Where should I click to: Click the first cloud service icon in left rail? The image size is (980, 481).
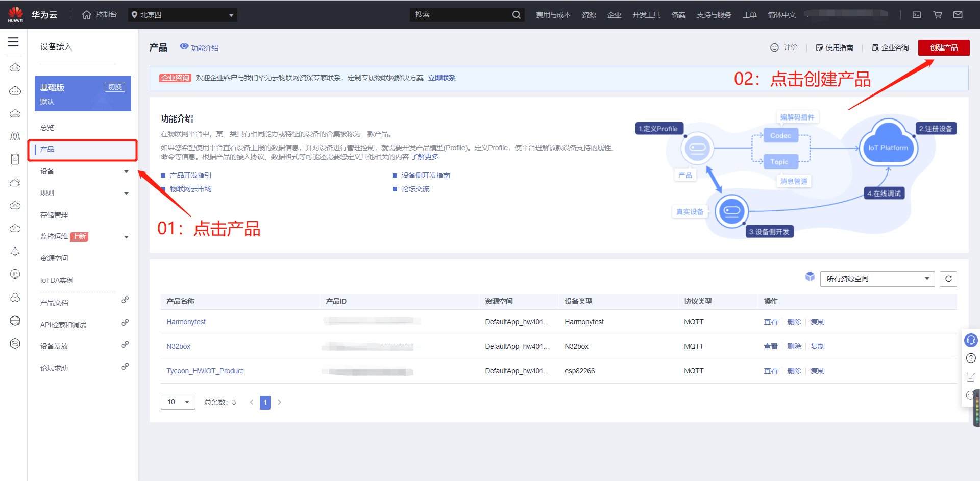point(15,67)
